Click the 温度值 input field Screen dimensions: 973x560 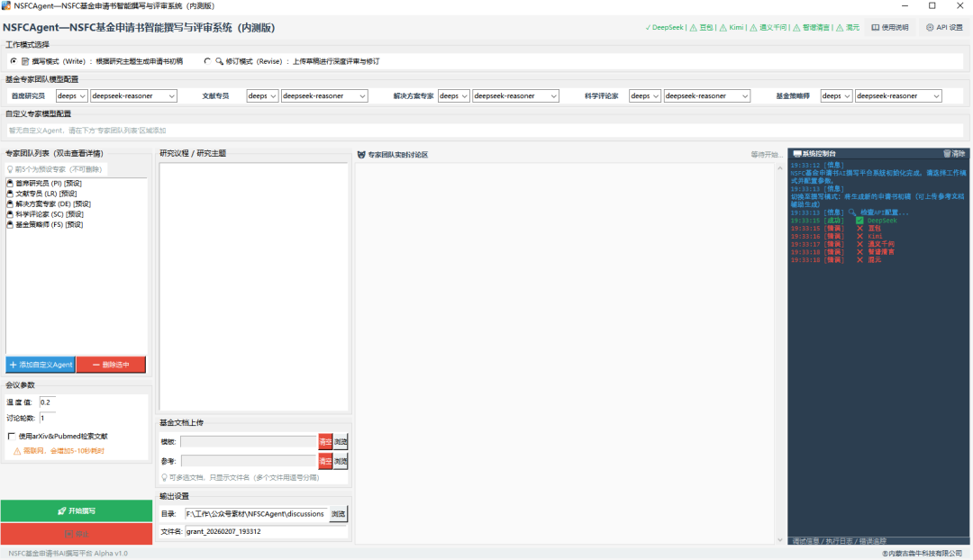click(x=47, y=402)
